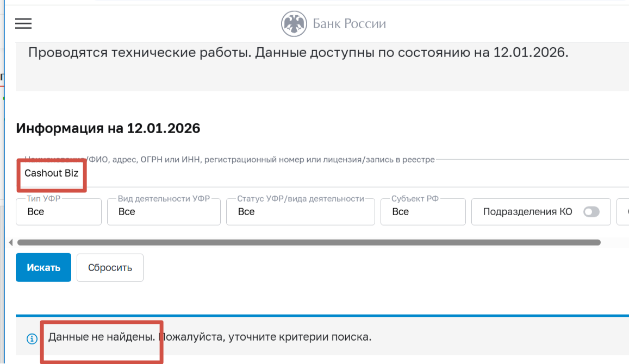Open the Тип УФР dropdown
629x364 pixels.
pyautogui.click(x=59, y=212)
